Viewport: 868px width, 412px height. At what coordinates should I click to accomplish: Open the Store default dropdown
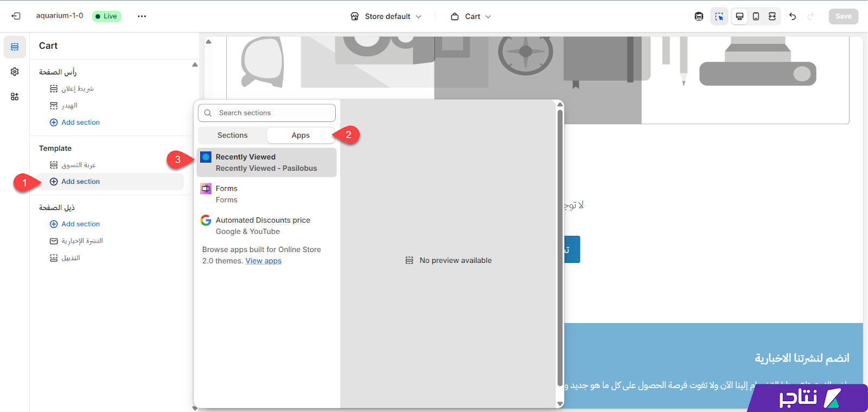pos(386,16)
